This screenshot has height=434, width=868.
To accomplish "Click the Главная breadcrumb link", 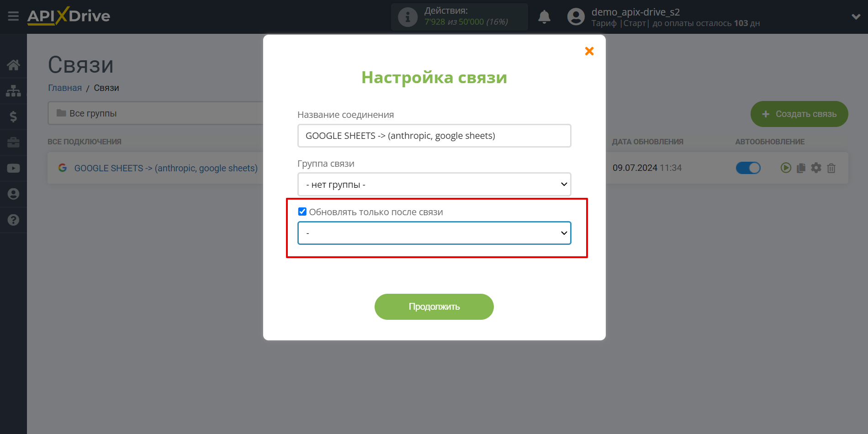I will pos(65,88).
